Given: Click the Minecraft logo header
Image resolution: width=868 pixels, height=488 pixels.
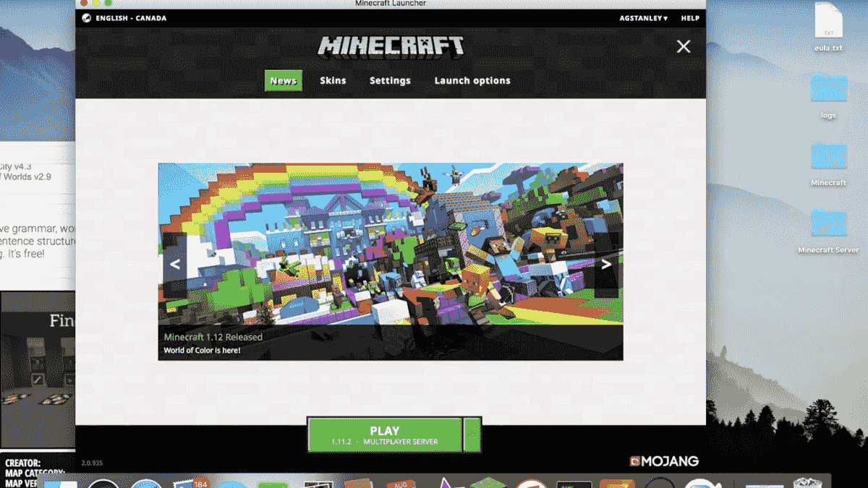Looking at the screenshot, I should pos(391,46).
